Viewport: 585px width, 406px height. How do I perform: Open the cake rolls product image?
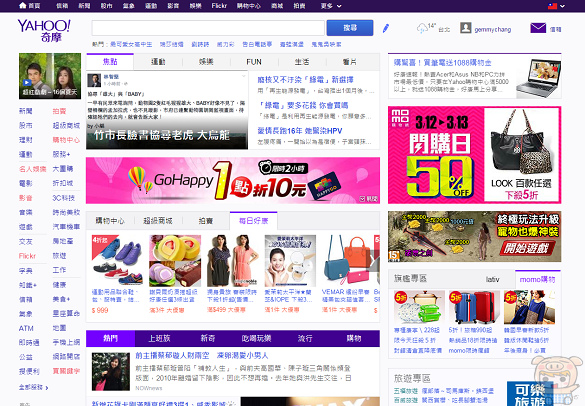coord(175,261)
